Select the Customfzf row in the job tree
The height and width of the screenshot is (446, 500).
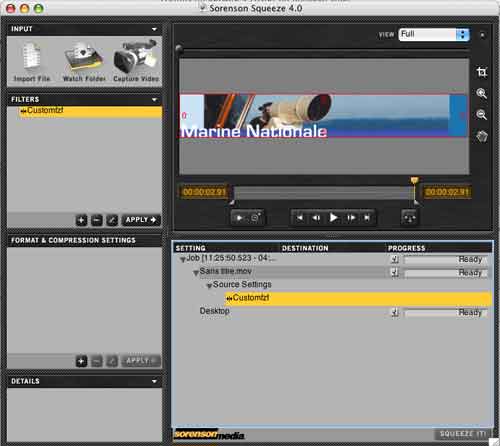358,299
